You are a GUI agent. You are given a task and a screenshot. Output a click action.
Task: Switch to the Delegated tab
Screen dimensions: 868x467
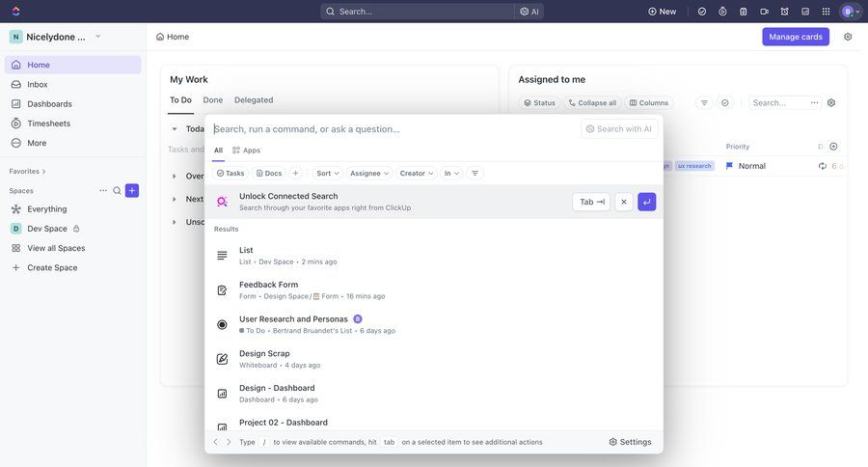254,99
